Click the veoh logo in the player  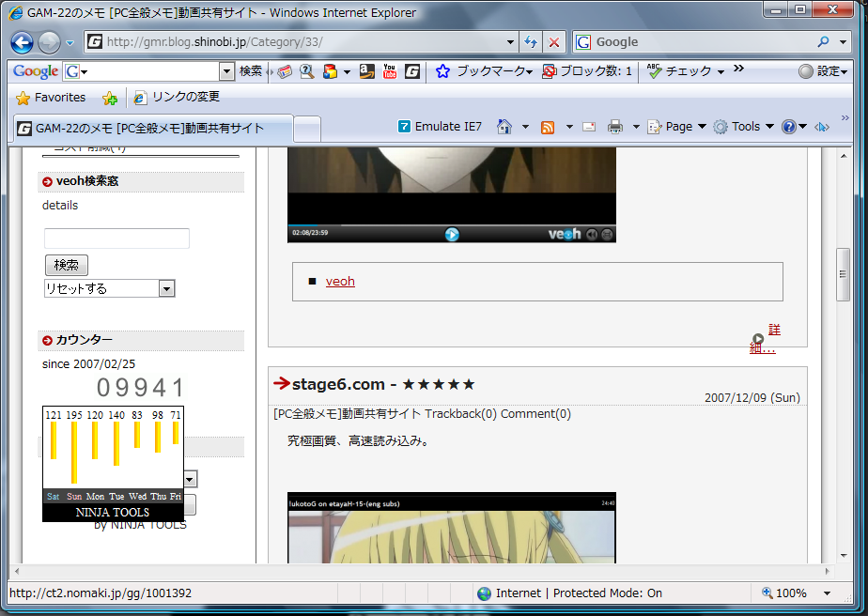[564, 234]
